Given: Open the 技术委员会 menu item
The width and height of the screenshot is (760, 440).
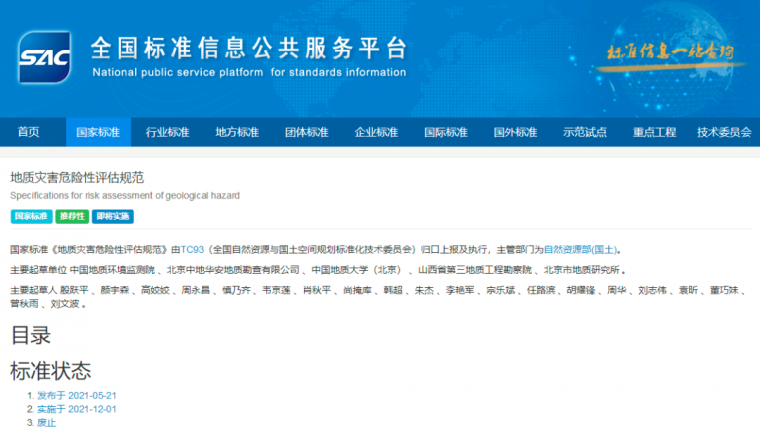Looking at the screenshot, I should (x=724, y=132).
